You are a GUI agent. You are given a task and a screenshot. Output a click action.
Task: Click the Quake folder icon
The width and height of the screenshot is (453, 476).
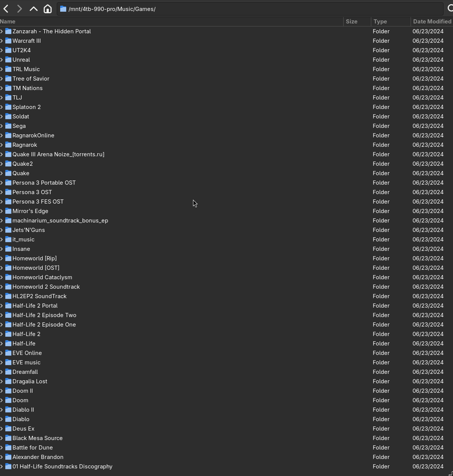pyautogui.click(x=8, y=173)
